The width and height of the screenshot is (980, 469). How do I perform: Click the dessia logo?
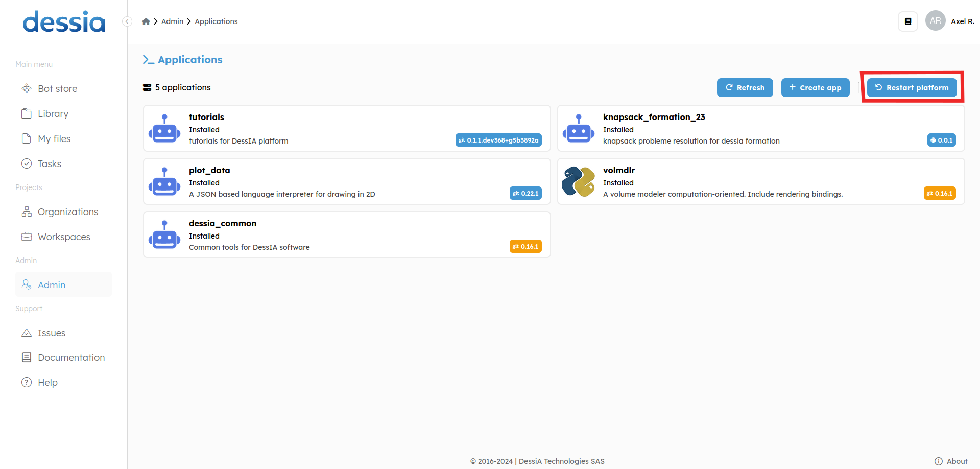(x=64, y=22)
